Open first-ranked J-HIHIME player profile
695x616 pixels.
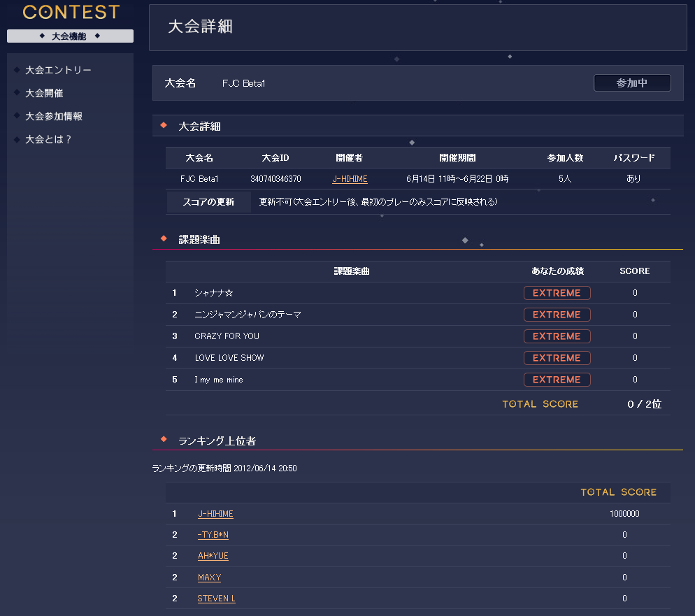(215, 514)
